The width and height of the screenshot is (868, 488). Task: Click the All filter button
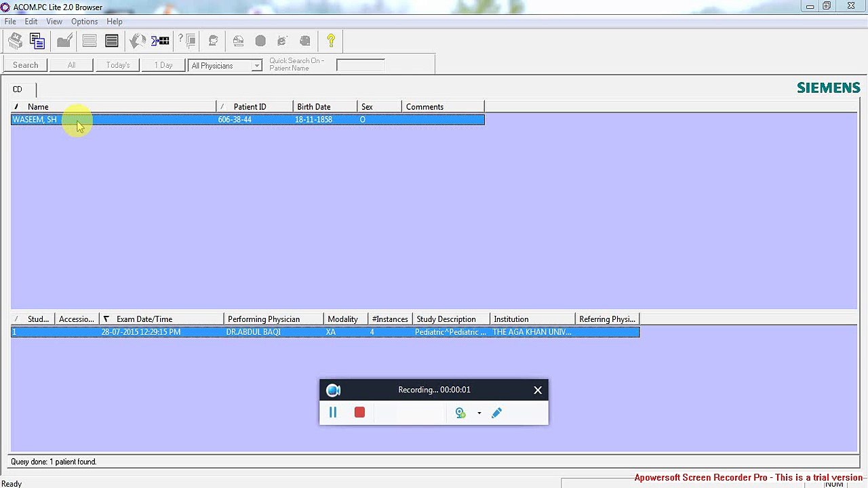[x=71, y=65]
